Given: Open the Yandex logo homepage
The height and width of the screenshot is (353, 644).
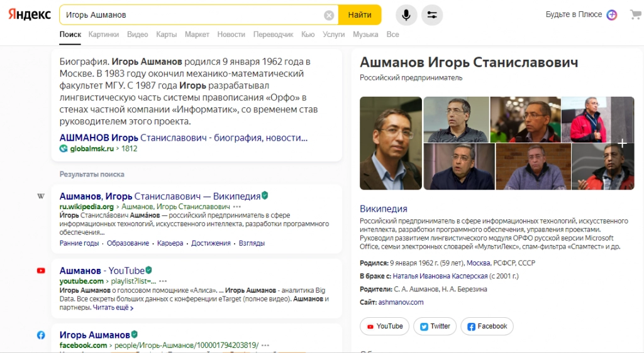Looking at the screenshot, I should pos(30,14).
